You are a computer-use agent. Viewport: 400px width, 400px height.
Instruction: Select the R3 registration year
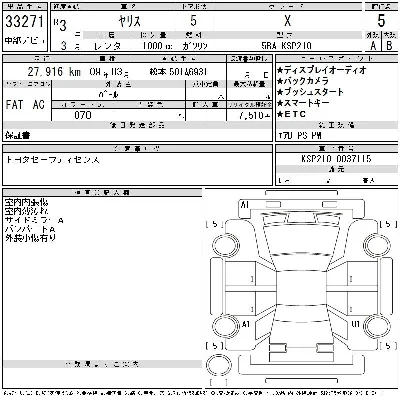click(x=60, y=25)
